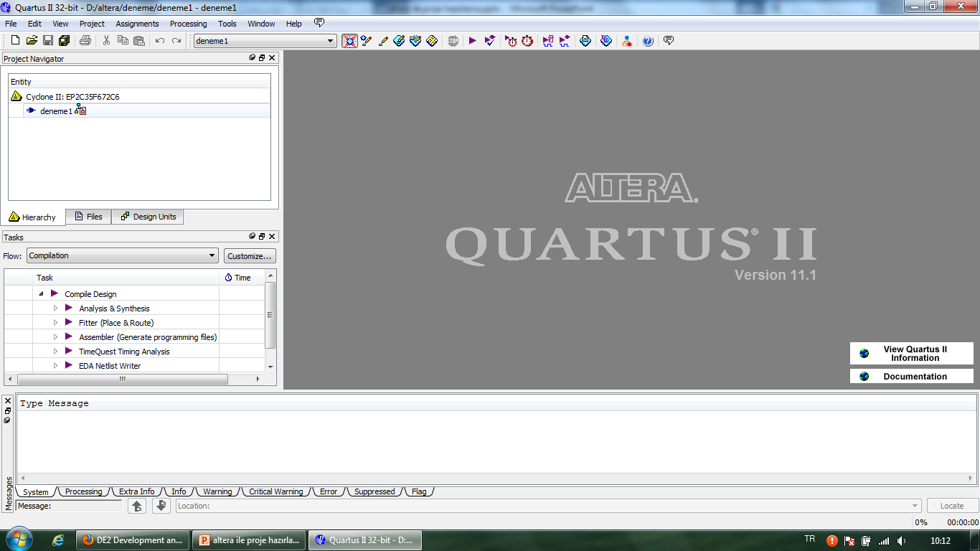Click the Documentation button

point(912,376)
